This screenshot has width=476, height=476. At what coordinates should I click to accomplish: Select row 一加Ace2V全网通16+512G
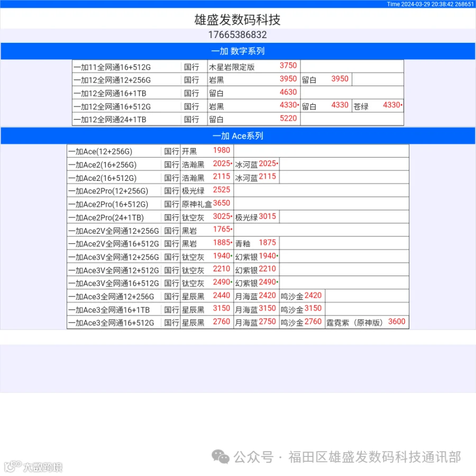coord(238,243)
